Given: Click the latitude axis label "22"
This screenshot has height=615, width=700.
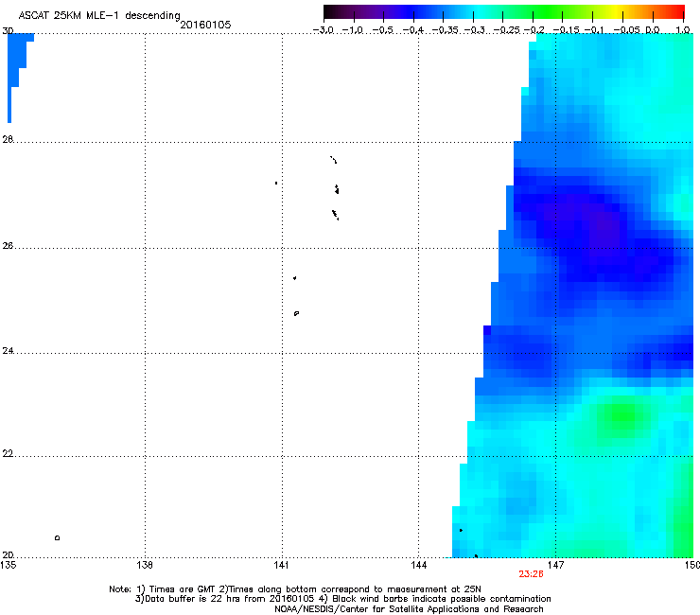Looking at the screenshot, I should [8, 454].
